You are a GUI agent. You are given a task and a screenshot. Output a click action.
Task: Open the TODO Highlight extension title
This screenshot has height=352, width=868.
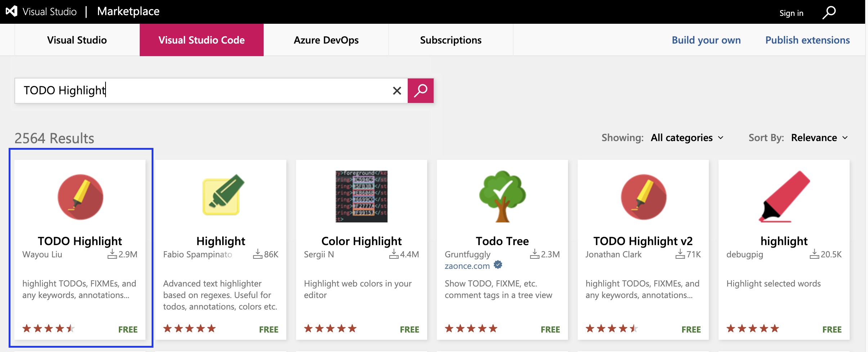(x=80, y=241)
